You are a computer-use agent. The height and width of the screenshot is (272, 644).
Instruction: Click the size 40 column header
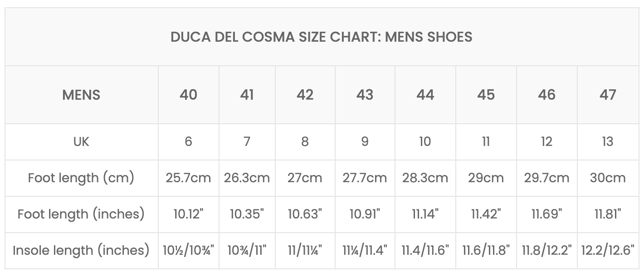[x=189, y=95]
